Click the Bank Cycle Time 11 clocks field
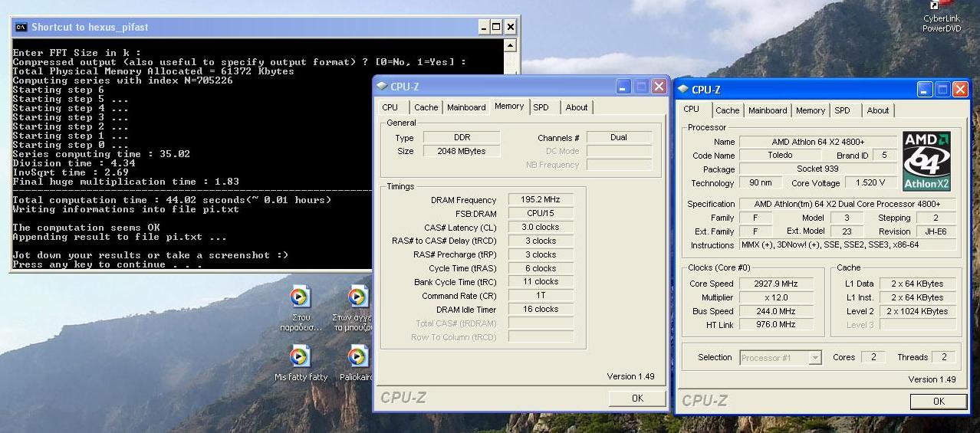Viewport: 980px width, 433px height. point(541,282)
